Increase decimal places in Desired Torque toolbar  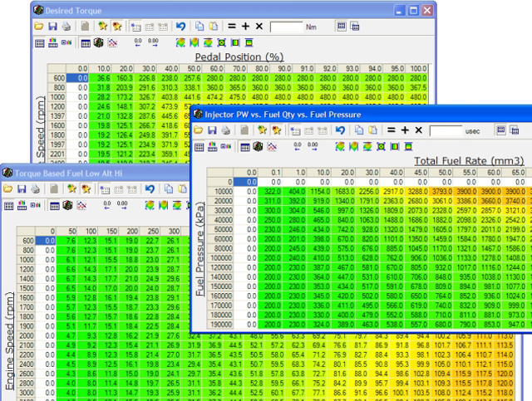click(153, 42)
